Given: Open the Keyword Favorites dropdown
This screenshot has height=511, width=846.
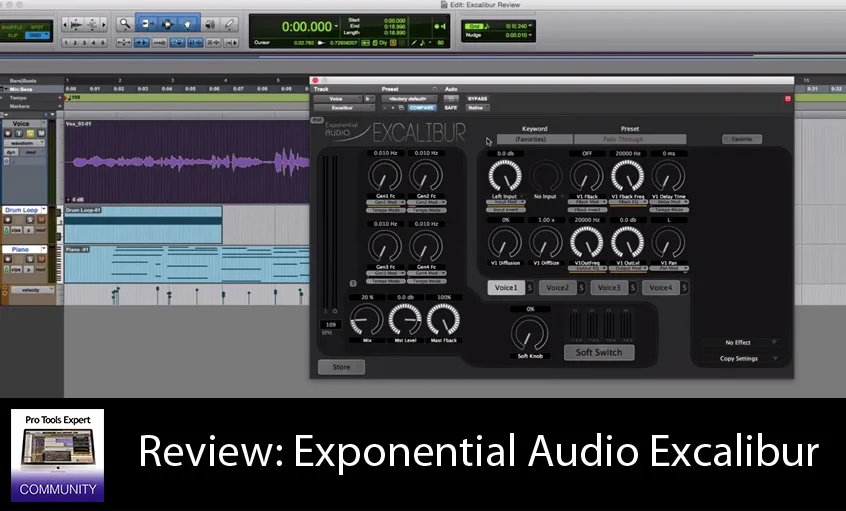Looking at the screenshot, I should tap(534, 139).
